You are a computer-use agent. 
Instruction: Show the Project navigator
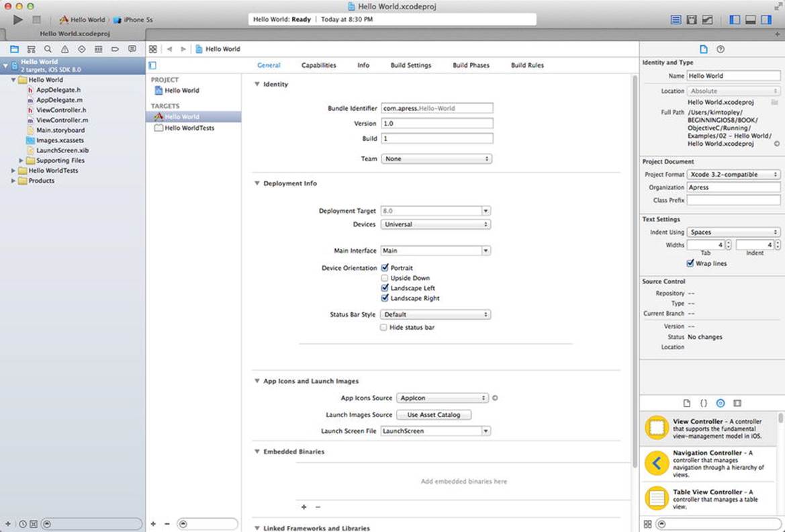click(14, 49)
